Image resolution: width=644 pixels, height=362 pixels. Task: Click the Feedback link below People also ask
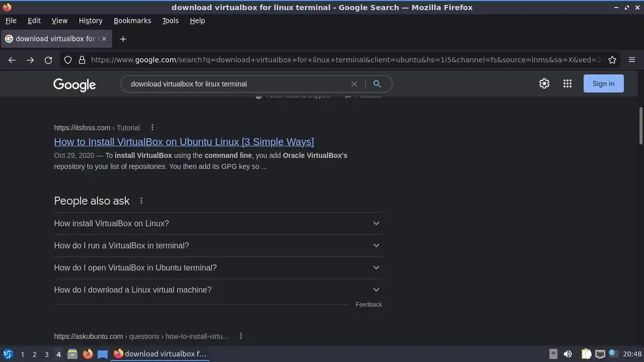[x=369, y=305]
